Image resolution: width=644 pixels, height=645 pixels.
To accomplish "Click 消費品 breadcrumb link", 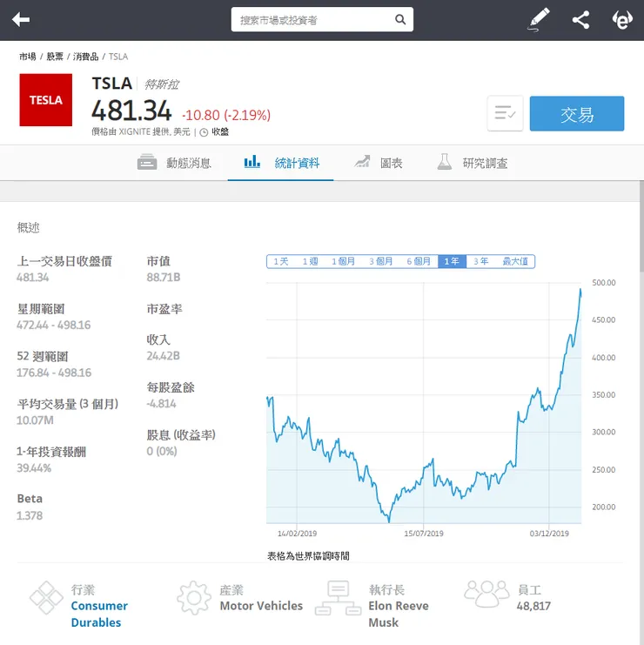I will point(85,57).
